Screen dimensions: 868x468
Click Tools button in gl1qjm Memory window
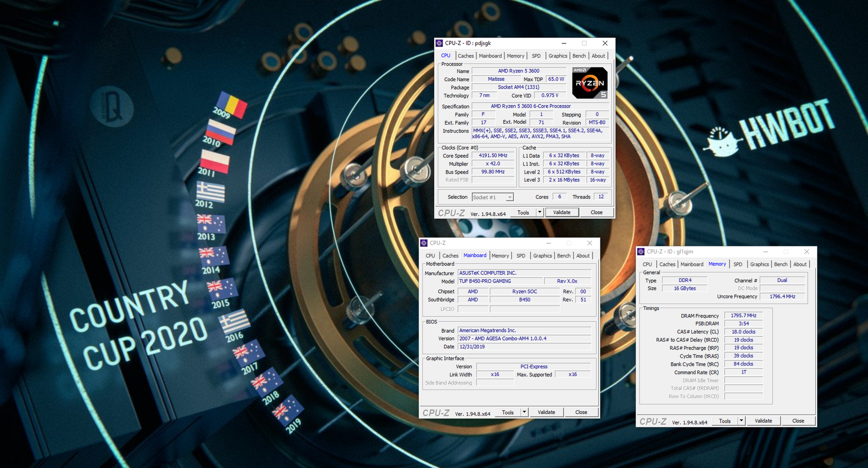point(725,421)
